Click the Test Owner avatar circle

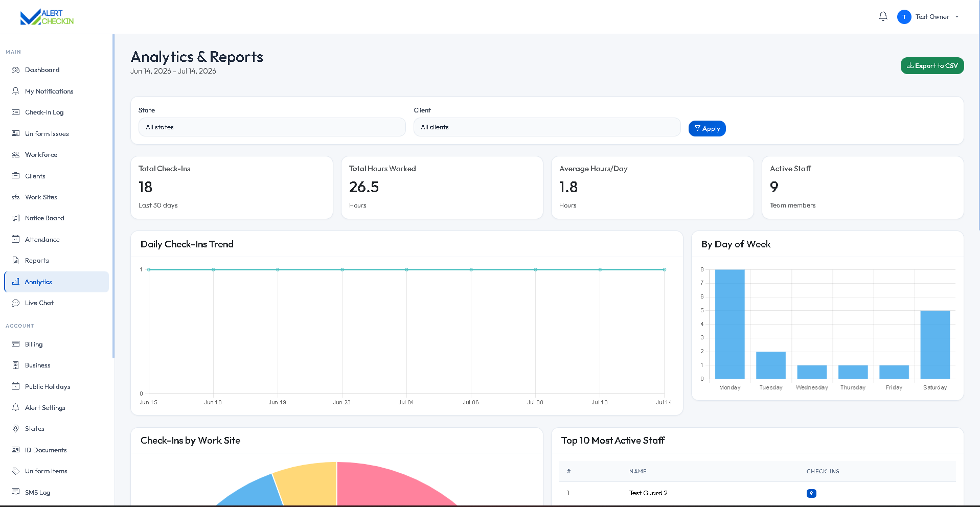click(x=904, y=17)
